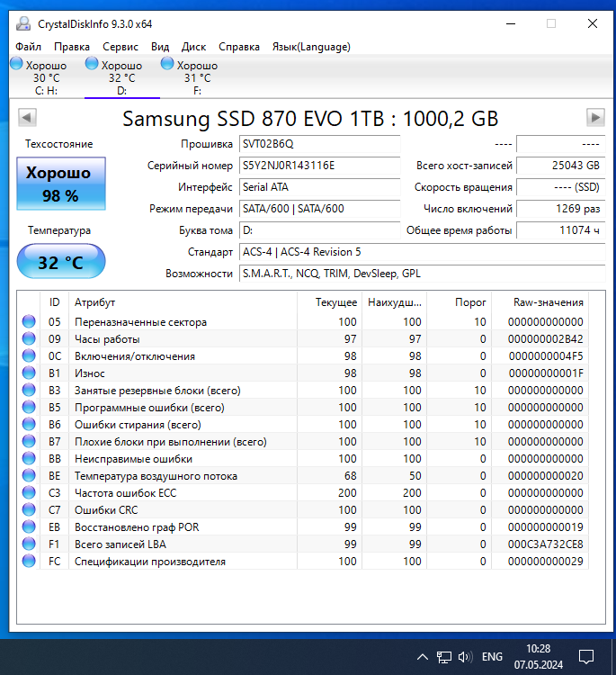Click the ENG keyboard language indicator
This screenshot has height=675, width=616.
(492, 656)
